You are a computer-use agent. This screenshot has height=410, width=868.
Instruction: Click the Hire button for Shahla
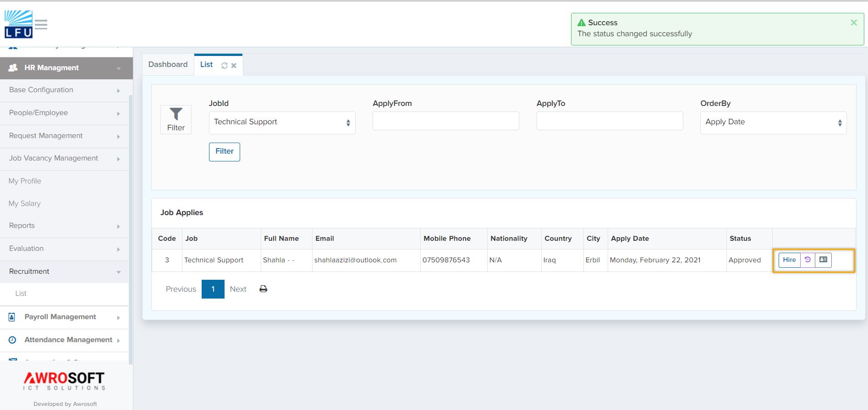[x=789, y=260]
